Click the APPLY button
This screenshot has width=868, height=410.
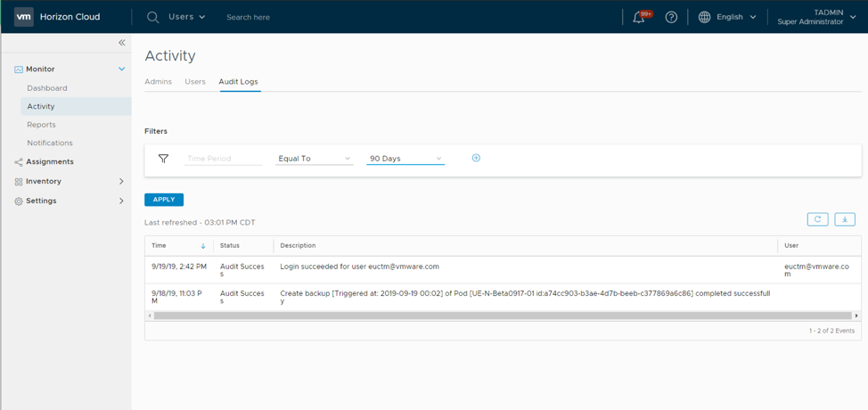coord(164,200)
